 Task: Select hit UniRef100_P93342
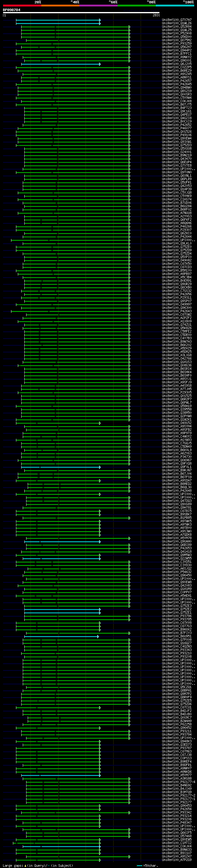[177, 812]
